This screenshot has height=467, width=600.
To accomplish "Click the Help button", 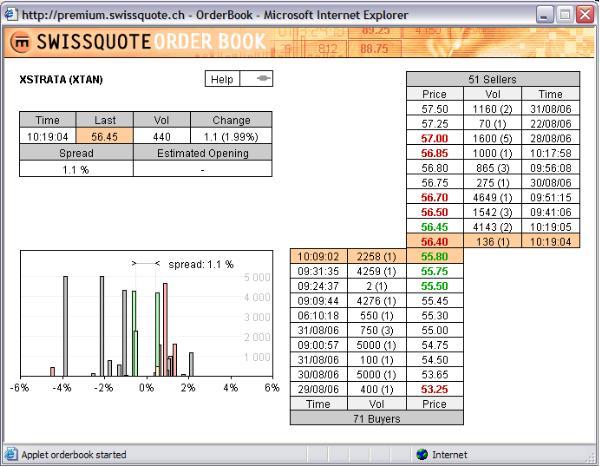I will click(222, 79).
